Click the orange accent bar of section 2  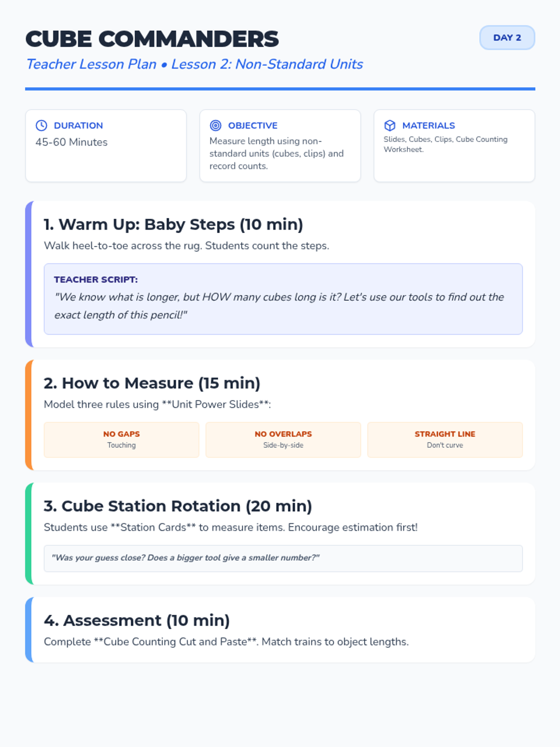click(x=28, y=415)
